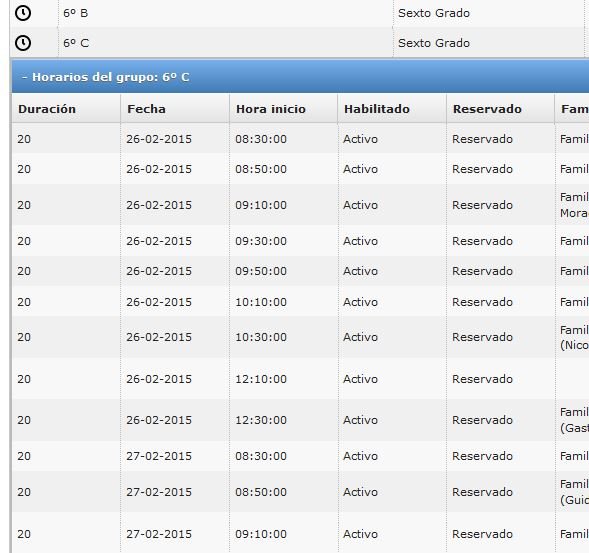Click Reservado status for 09:10:00 on 26-02-2015
Viewport: 589px width, 553px height.
tap(482, 205)
